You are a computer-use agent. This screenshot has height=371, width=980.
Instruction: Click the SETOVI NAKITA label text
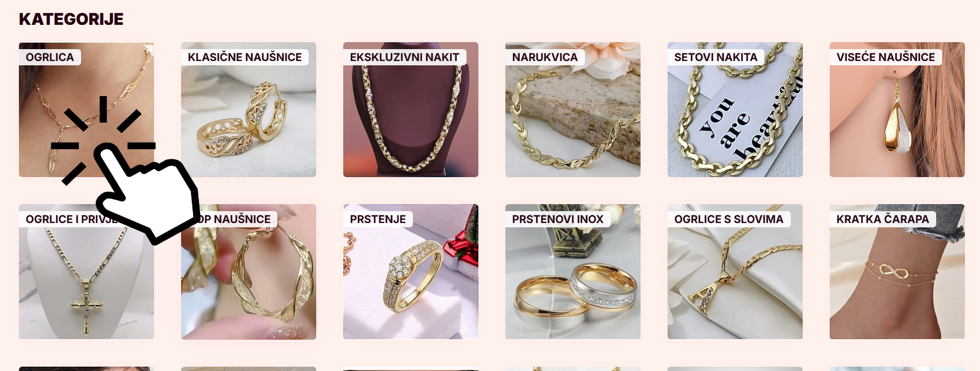tap(716, 57)
